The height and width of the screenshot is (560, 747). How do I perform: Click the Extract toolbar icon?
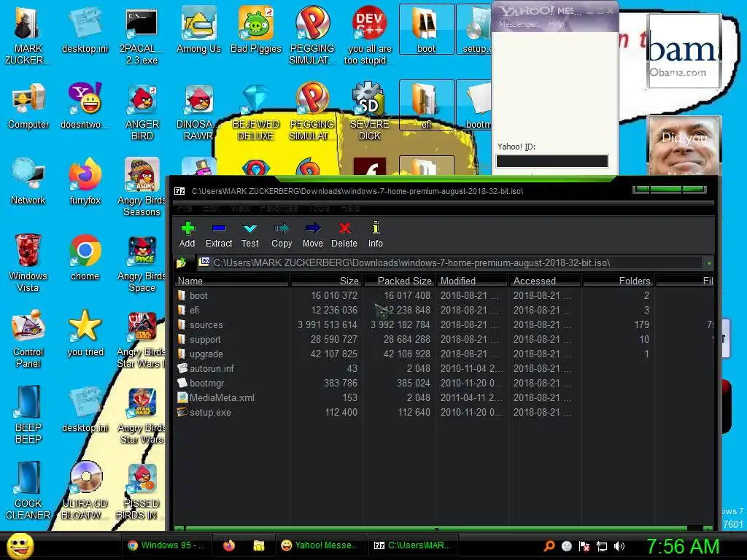[x=219, y=228]
